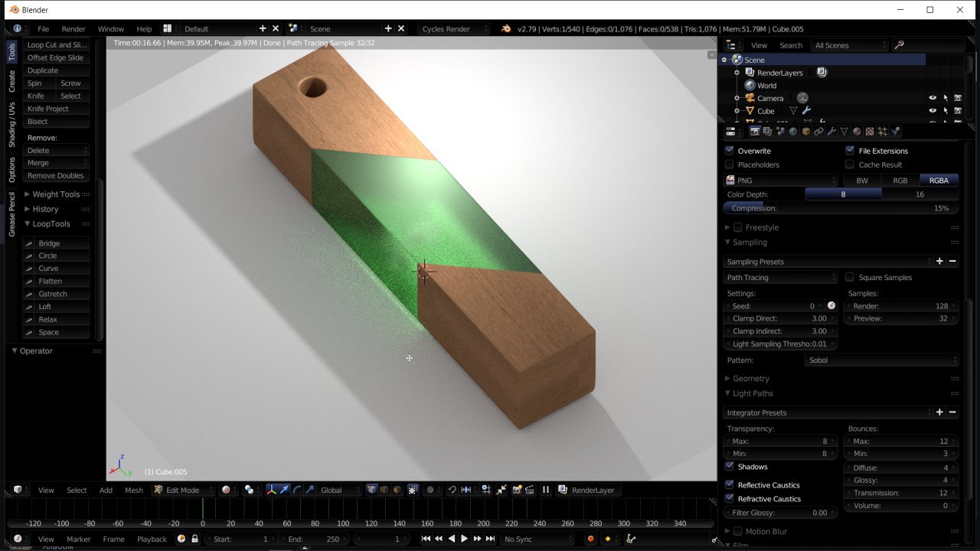The height and width of the screenshot is (551, 980).
Task: Toggle limit selection to visible icon
Action: 413,490
